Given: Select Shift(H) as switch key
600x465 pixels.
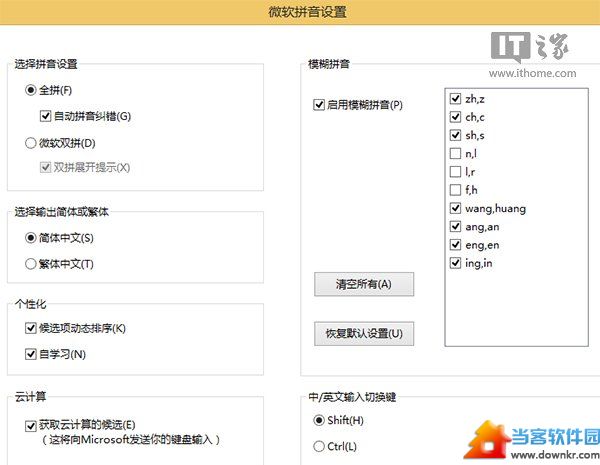Looking at the screenshot, I should pyautogui.click(x=319, y=420).
